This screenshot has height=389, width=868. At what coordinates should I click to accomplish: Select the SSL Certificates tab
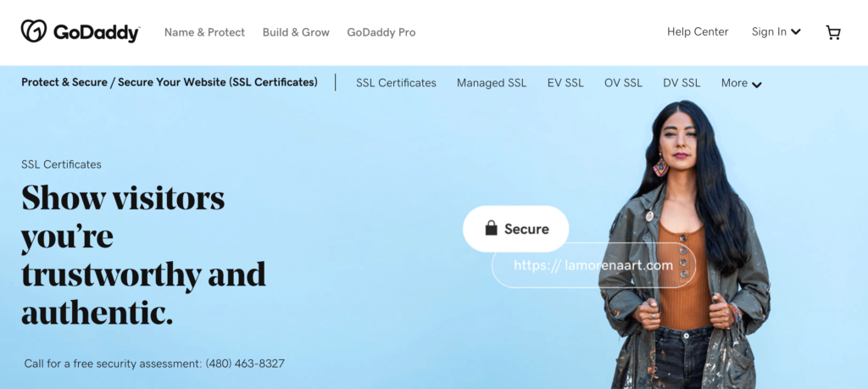coord(396,83)
